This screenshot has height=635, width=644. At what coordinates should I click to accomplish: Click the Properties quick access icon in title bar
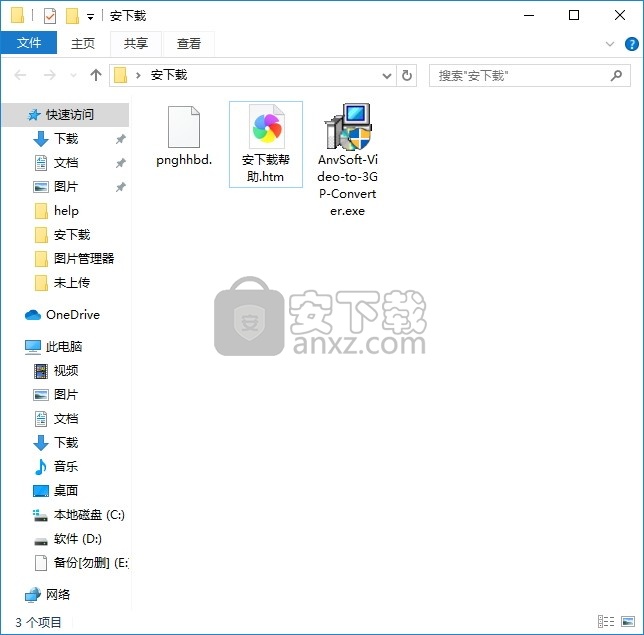pyautogui.click(x=50, y=16)
